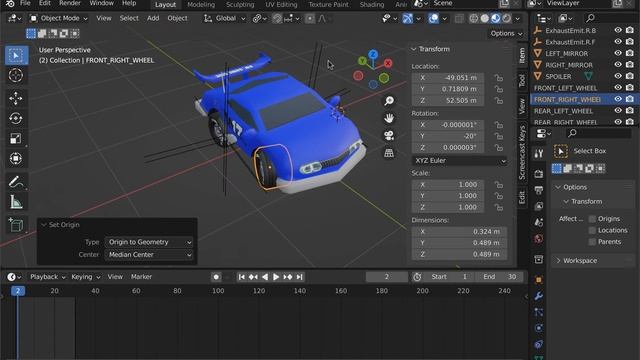Open the Output properties printer icon

[x=539, y=190]
